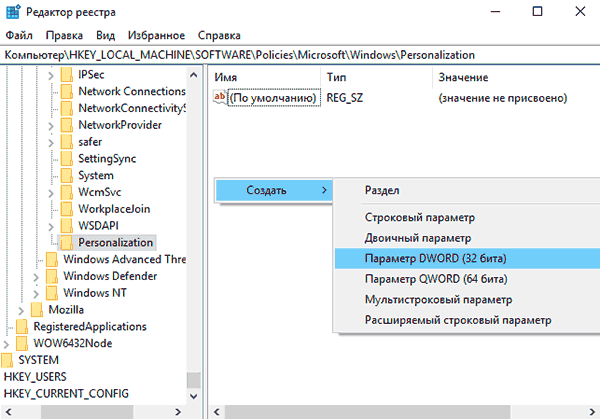This screenshot has width=600, height=419.
Task: Minimize the Registry Editor window
Action: [x=496, y=12]
